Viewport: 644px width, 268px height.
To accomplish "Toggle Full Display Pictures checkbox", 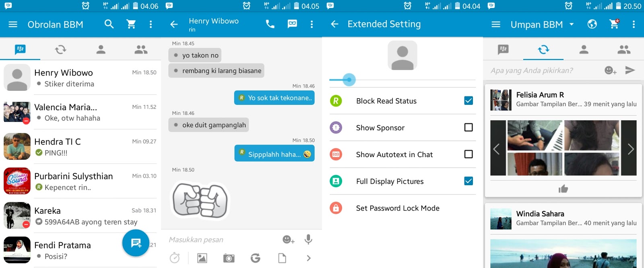I will (469, 181).
